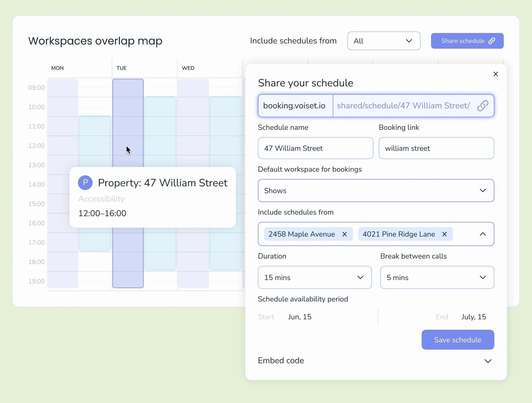Click the Start date Jun, 15
Screen dimensions: 532x403
click(299, 317)
